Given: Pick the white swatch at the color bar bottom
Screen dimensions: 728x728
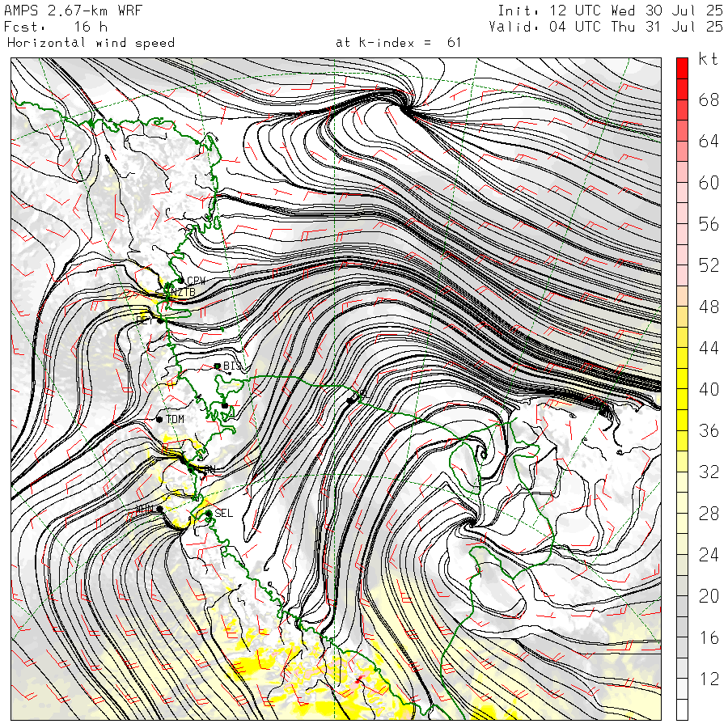Looking at the screenshot, I should [x=682, y=710].
